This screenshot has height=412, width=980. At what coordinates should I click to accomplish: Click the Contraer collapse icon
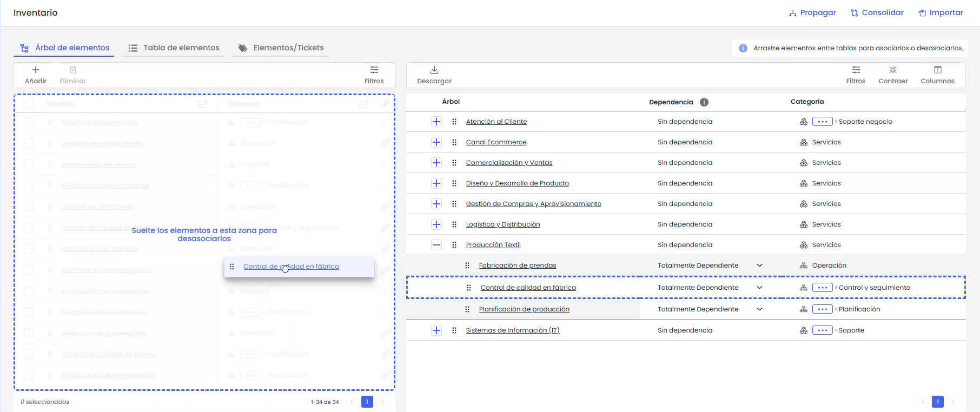(893, 70)
